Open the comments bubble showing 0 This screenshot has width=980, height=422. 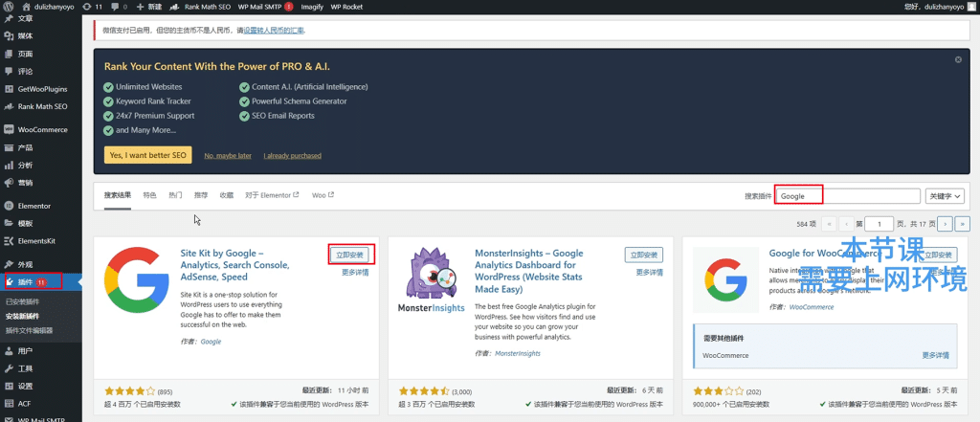point(118,7)
